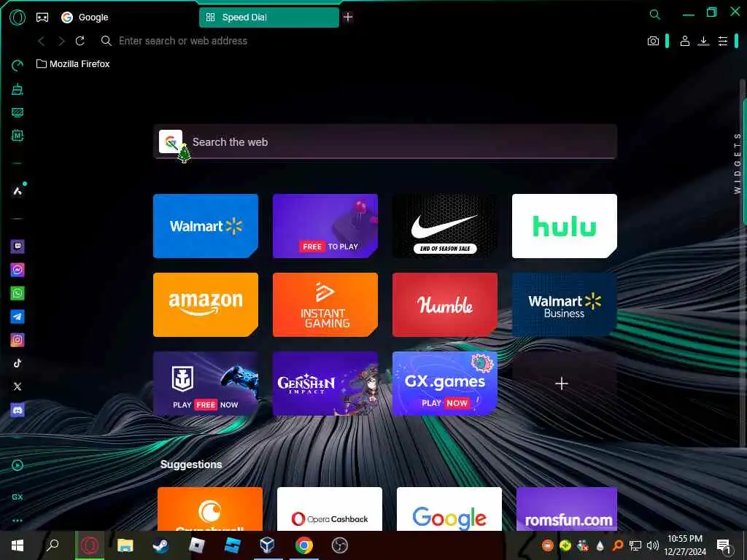Open the GX.games Play Now tile
Viewport: 747px width, 560px height.
click(444, 384)
